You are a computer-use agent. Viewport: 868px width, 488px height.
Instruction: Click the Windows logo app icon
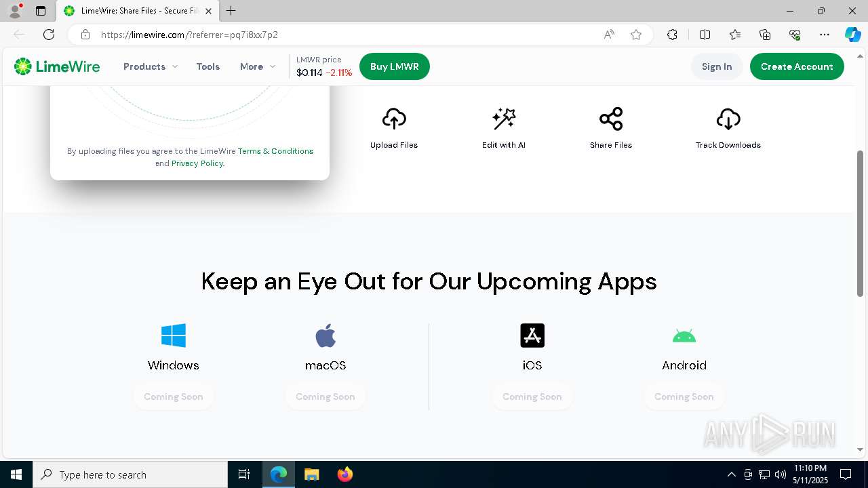[174, 335]
